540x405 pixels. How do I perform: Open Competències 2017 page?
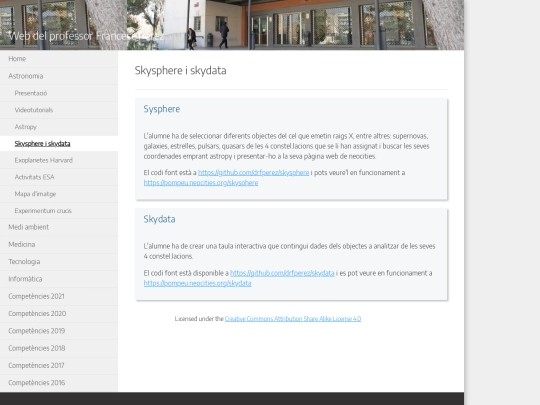(x=59, y=366)
